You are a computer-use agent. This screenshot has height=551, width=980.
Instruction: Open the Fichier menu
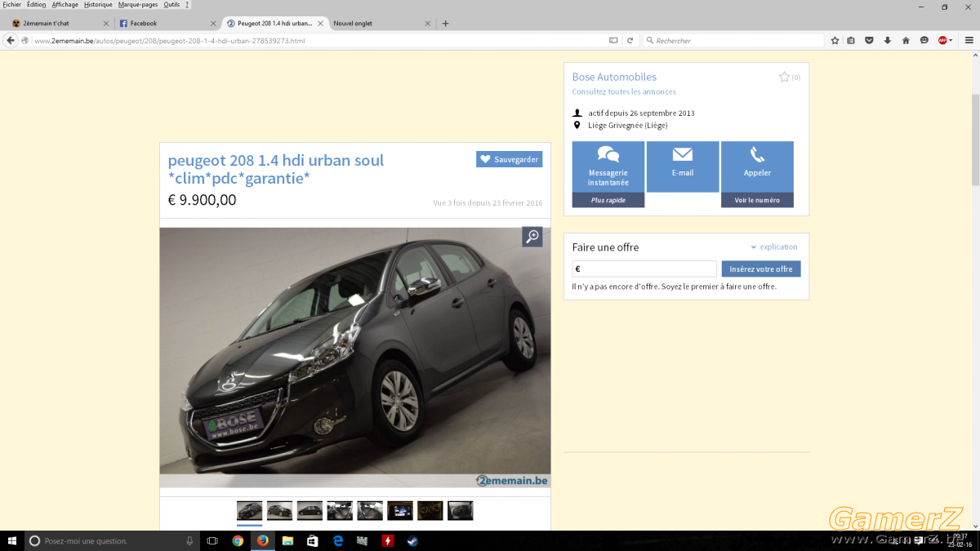(12, 5)
